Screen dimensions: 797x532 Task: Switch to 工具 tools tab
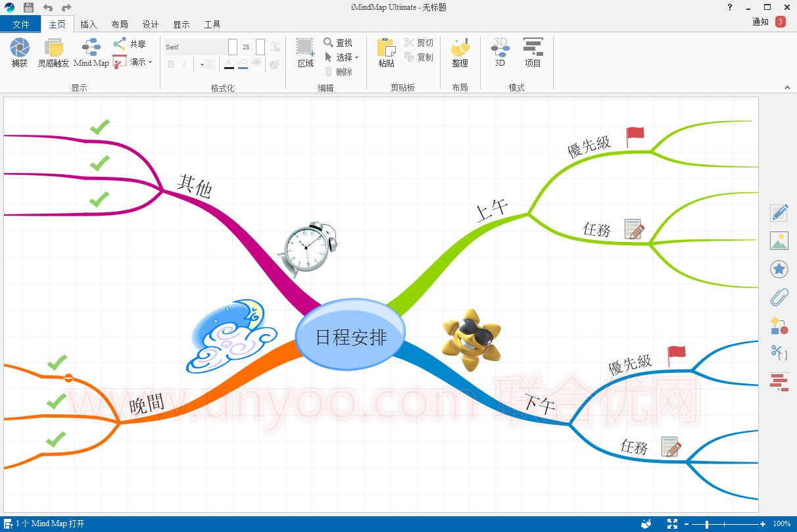(212, 24)
